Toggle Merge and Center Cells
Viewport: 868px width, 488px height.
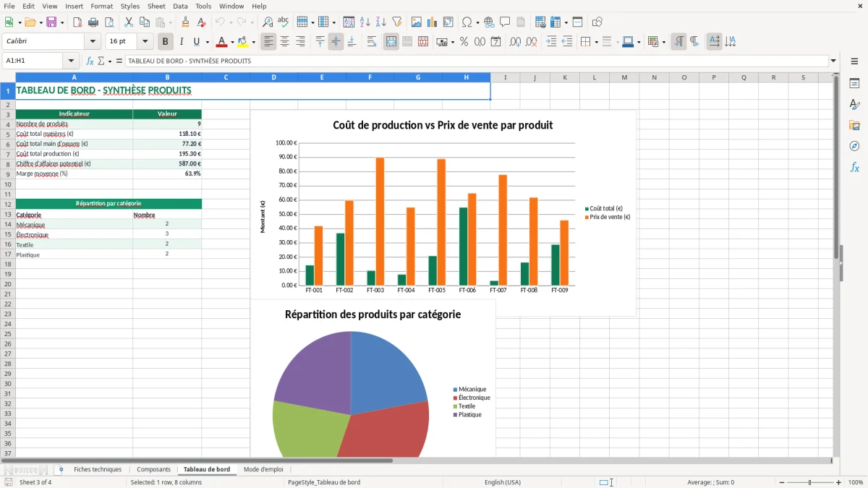(x=391, y=42)
